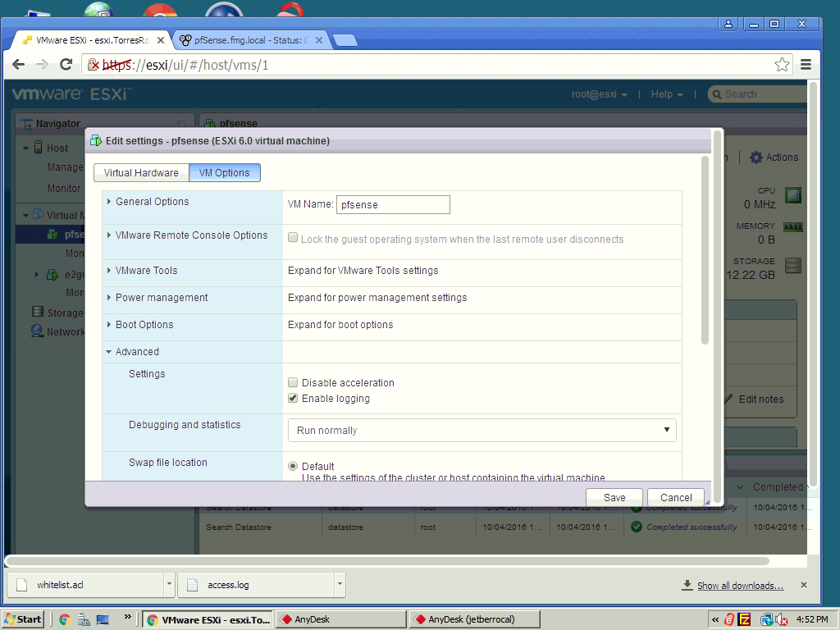
Task: Expand VMware Remote Console Options
Action: [109, 235]
